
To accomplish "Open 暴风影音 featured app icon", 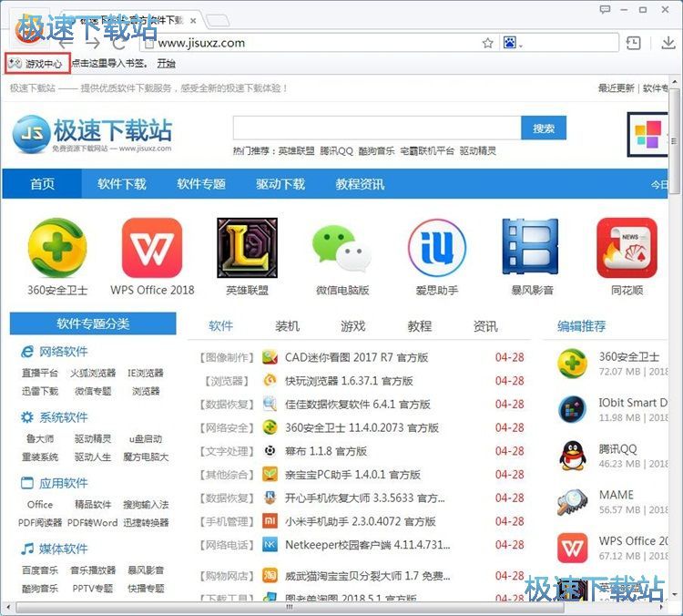I will (x=532, y=247).
